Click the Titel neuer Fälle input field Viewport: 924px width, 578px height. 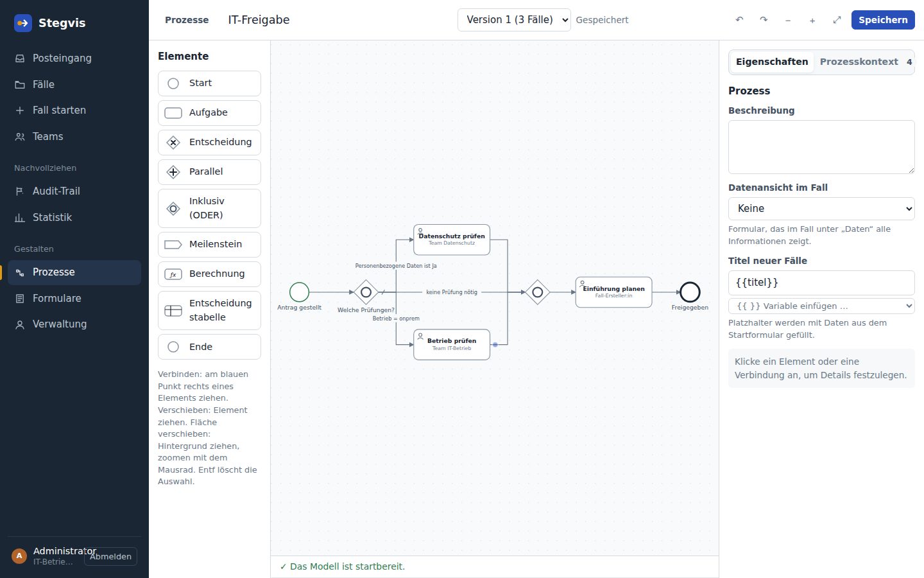click(821, 283)
